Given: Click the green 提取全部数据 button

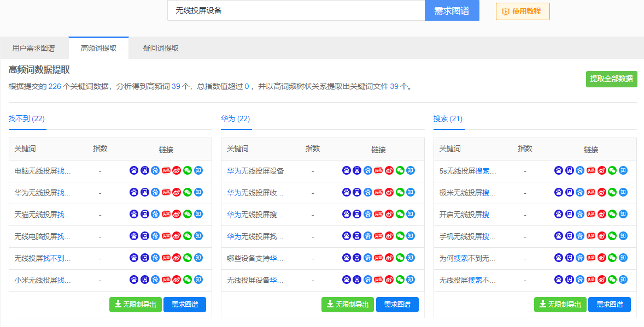Looking at the screenshot, I should point(612,79).
